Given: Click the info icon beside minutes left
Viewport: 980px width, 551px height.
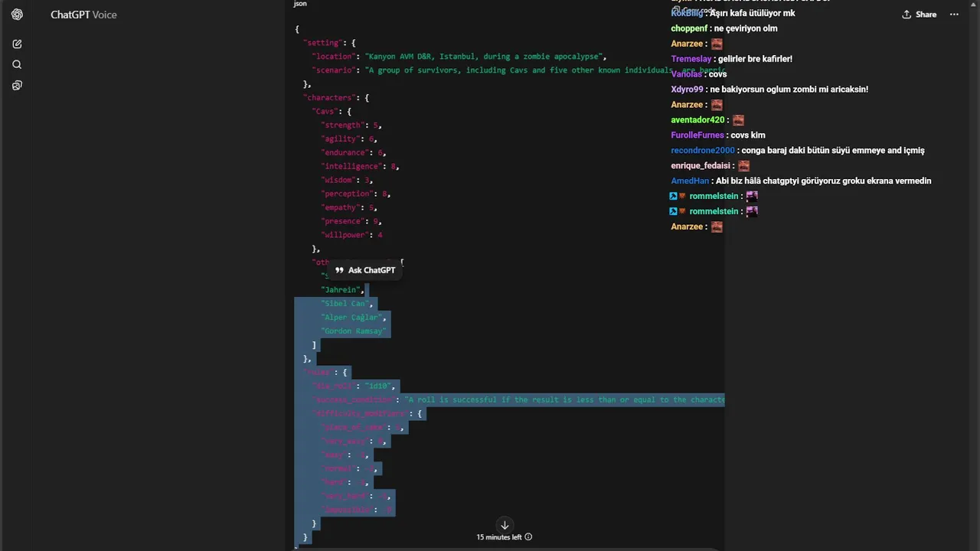Looking at the screenshot, I should [x=528, y=537].
